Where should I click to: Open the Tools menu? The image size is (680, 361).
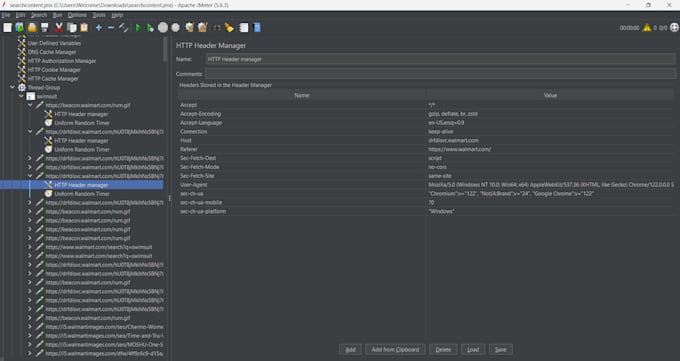click(99, 15)
